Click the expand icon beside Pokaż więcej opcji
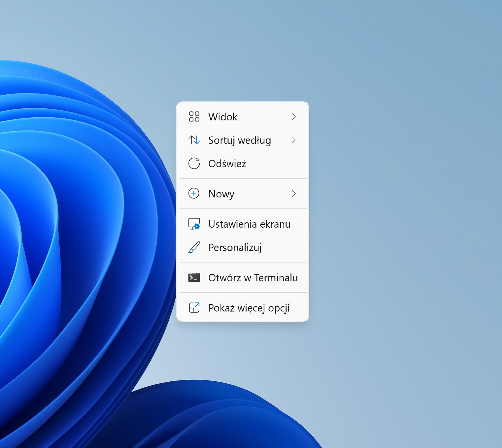The height and width of the screenshot is (448, 502). tap(194, 307)
